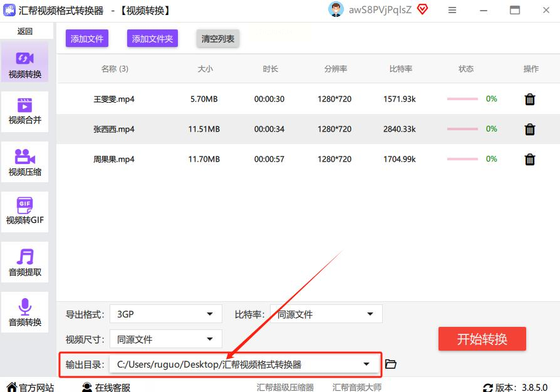560x392 pixels.
Task: Click the 操作 column header
Action: 531,68
